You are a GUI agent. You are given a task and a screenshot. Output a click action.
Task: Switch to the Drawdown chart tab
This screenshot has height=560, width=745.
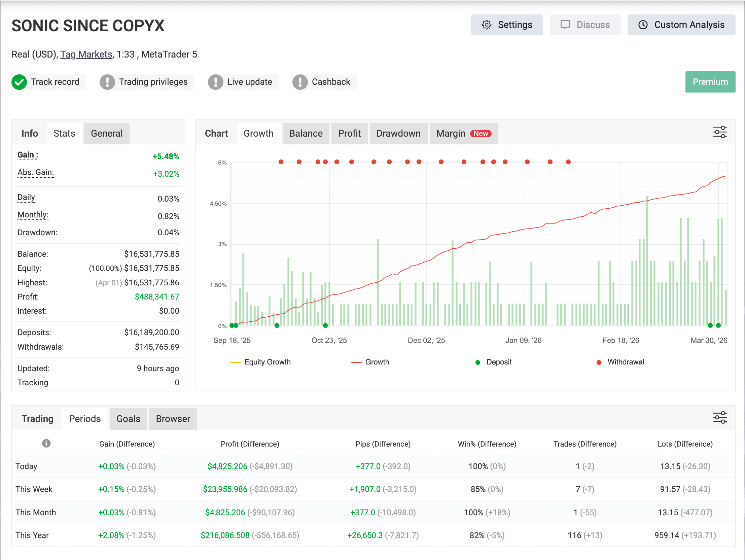(398, 133)
